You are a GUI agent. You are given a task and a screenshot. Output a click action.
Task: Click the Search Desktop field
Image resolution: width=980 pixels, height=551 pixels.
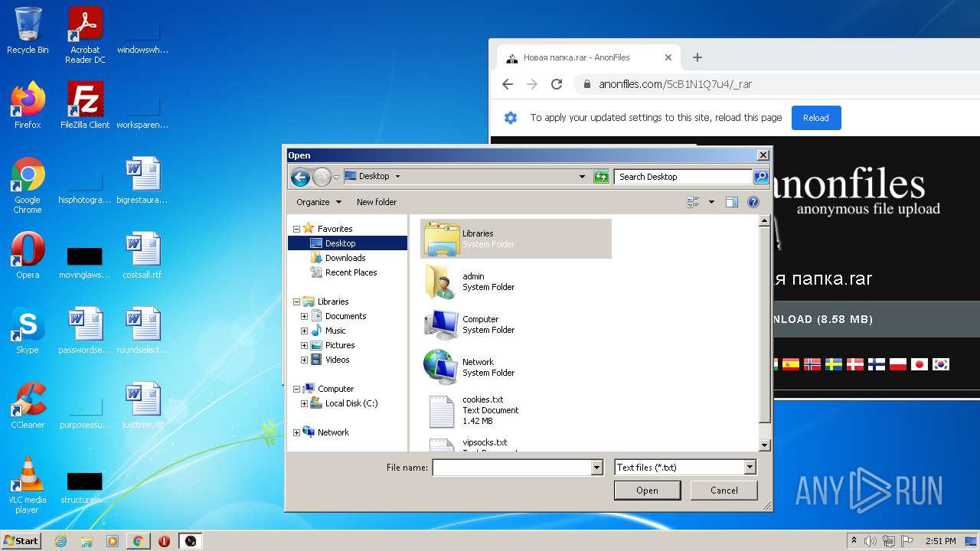(x=683, y=177)
